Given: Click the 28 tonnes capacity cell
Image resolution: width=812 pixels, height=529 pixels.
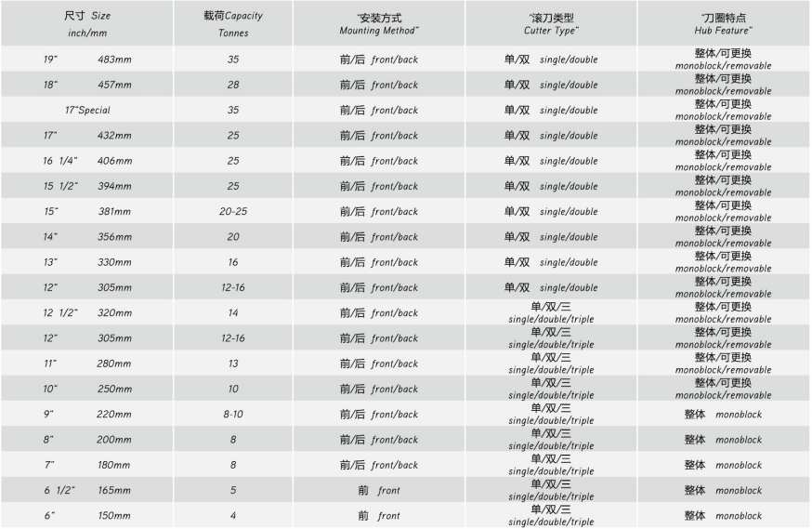Looking at the screenshot, I should click(232, 85).
